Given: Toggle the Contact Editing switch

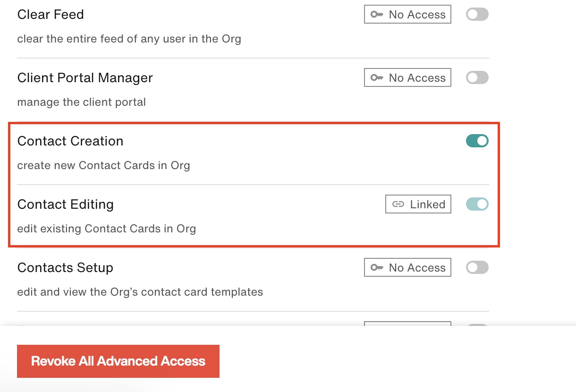Looking at the screenshot, I should coord(477,204).
